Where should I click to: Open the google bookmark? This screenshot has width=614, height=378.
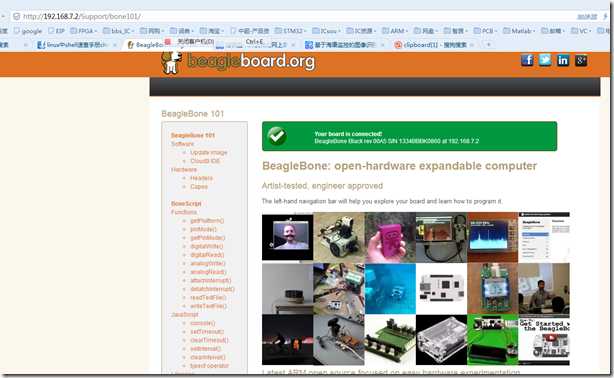28,31
